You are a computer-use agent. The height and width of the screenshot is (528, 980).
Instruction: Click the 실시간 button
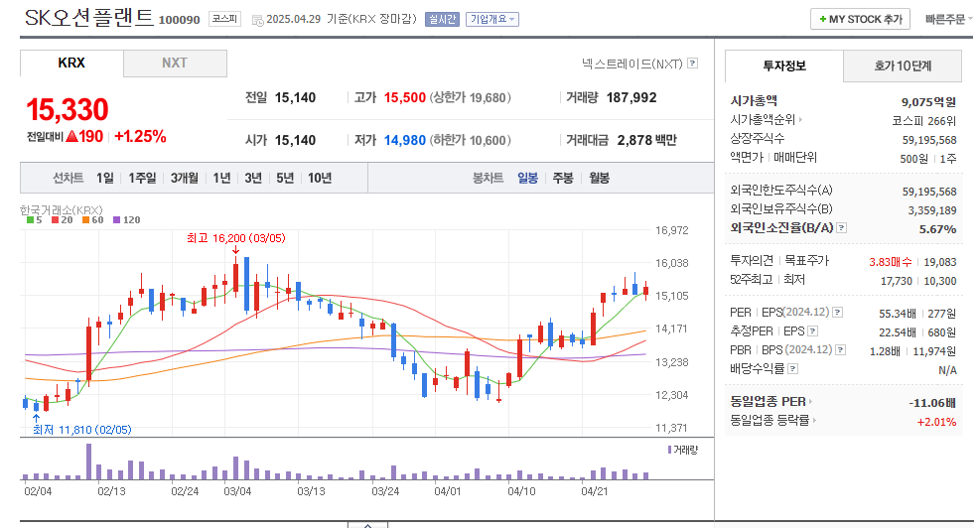(x=442, y=20)
